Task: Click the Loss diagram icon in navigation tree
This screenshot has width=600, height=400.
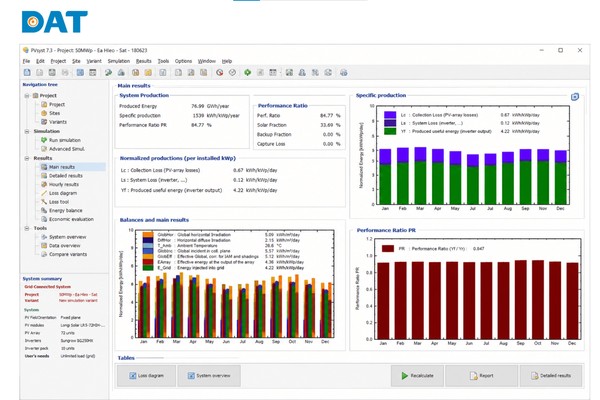Action: (x=44, y=193)
